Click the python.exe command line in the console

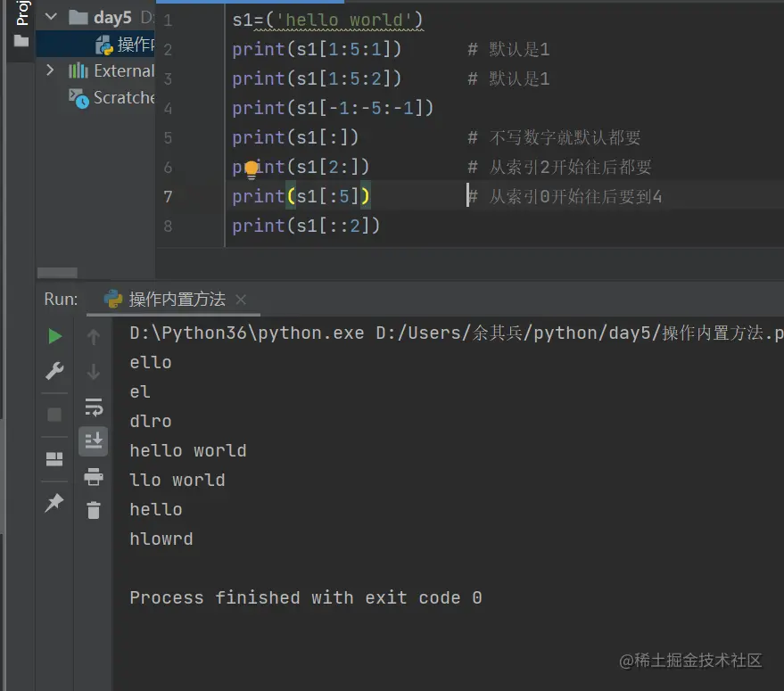pos(457,333)
